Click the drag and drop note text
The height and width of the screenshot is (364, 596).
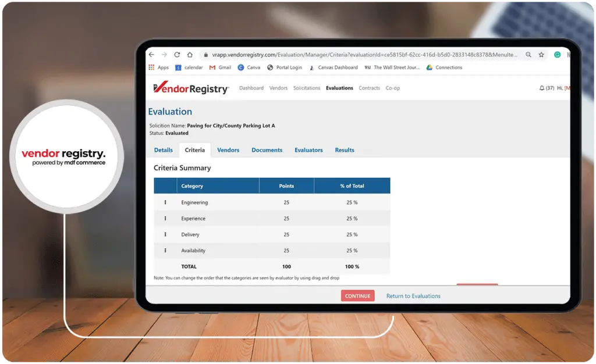click(x=246, y=278)
